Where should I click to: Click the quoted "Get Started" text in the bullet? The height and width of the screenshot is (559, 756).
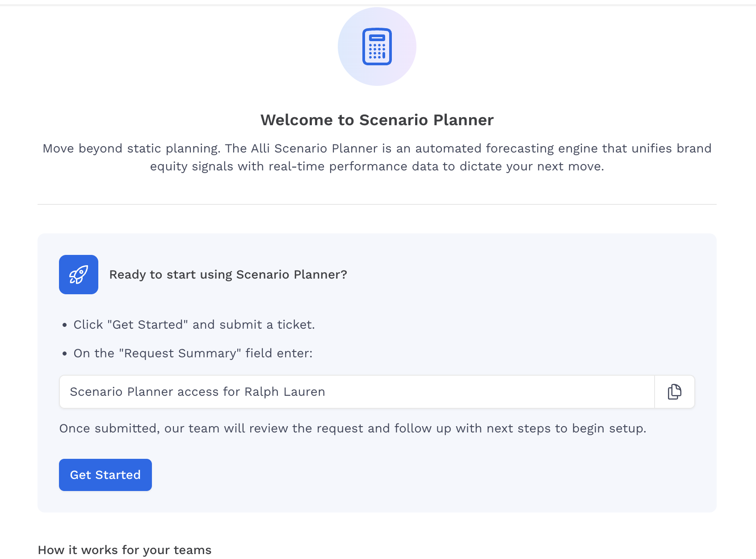pyautogui.click(x=148, y=325)
